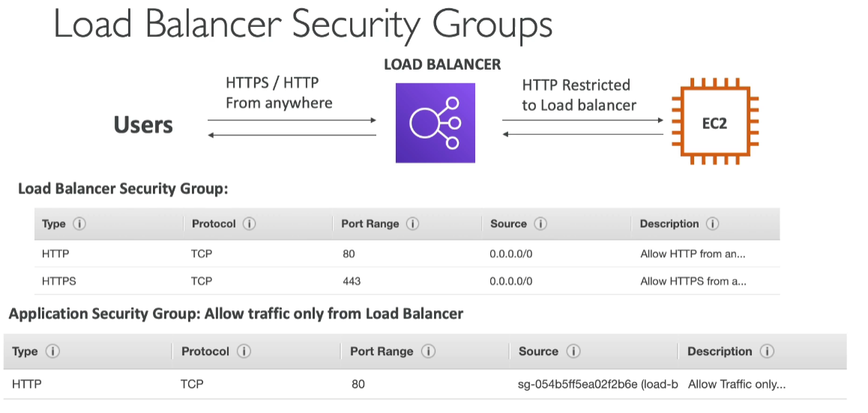Click info icon beside Load Balancer Source header
The width and height of the screenshot is (868, 413).
pyautogui.click(x=540, y=224)
